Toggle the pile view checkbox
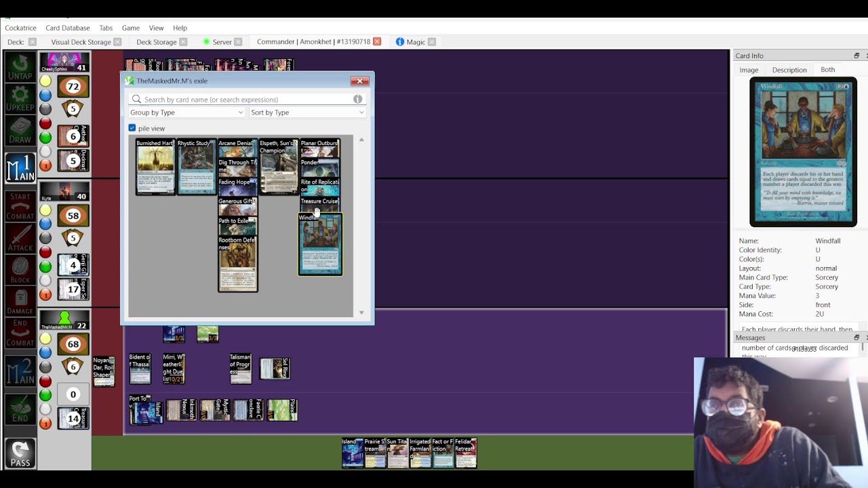This screenshot has width=868, height=488. 132,128
